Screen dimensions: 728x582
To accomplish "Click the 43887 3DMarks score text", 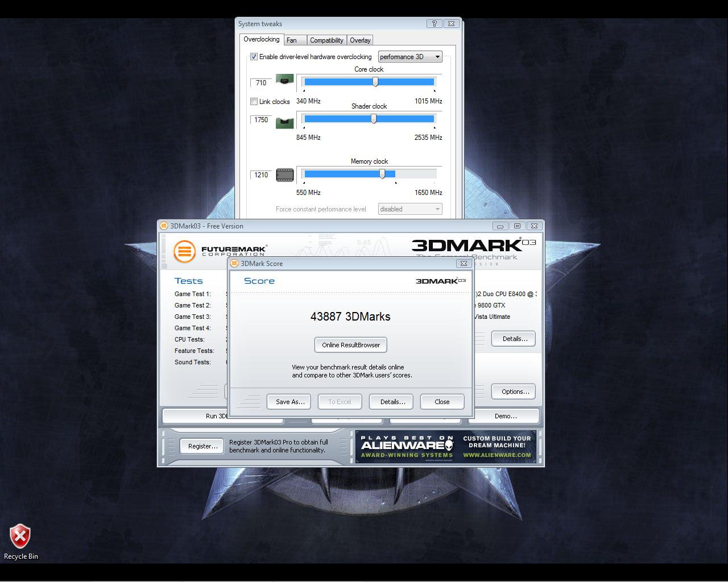I will pyautogui.click(x=350, y=317).
